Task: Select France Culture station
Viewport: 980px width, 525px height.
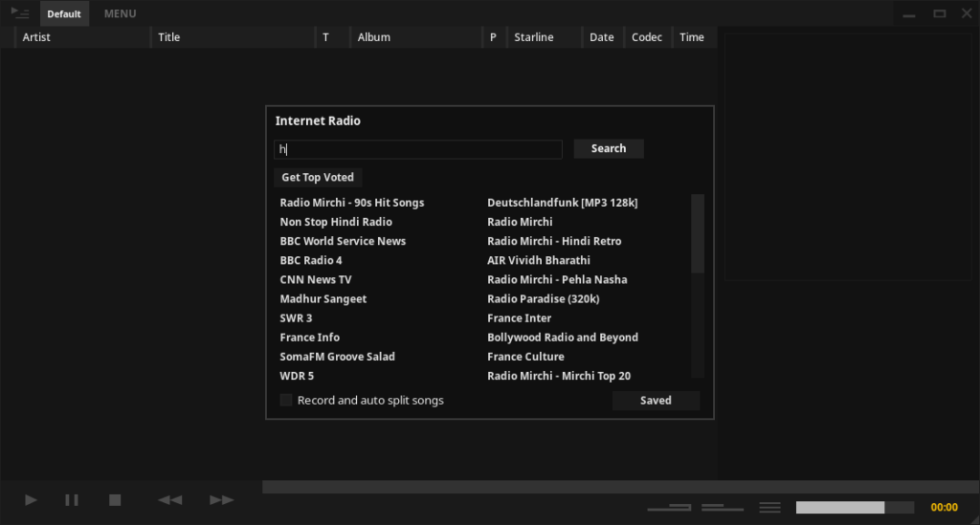Action: 525,357
